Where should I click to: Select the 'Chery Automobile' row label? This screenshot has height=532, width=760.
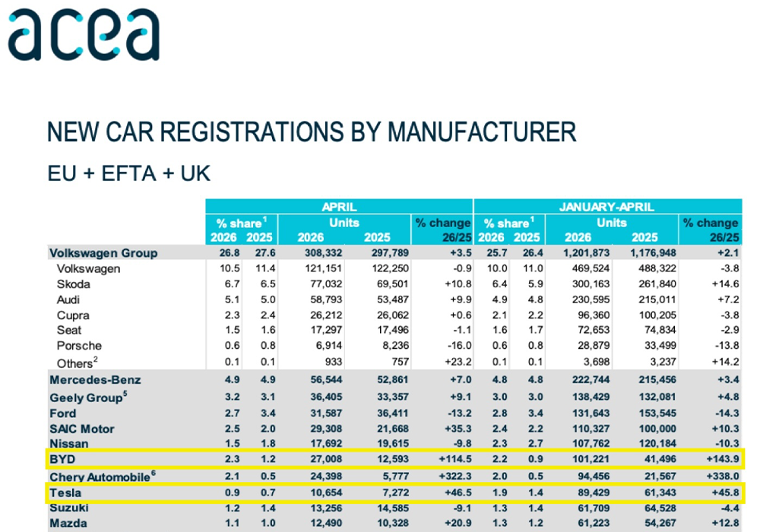[103, 477]
